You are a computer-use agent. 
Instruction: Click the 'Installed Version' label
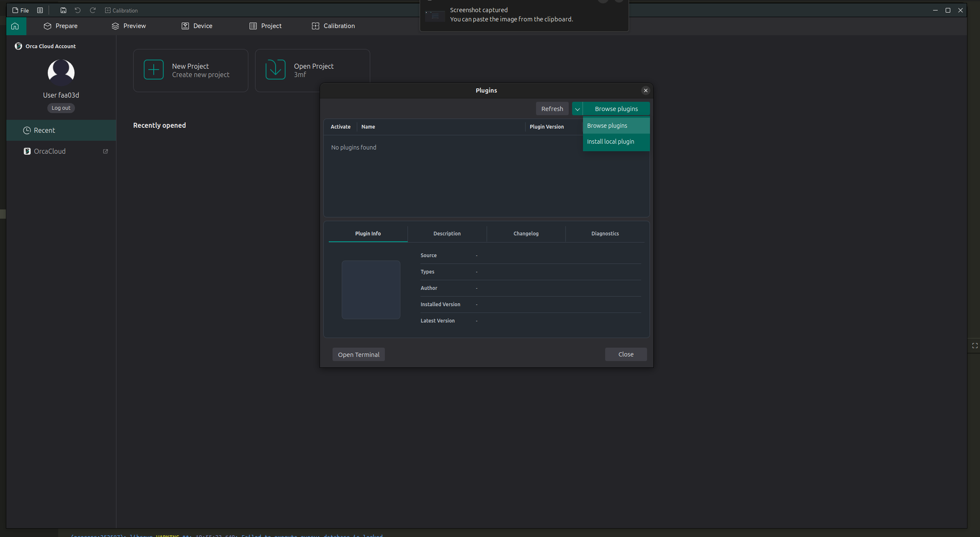[x=440, y=305]
